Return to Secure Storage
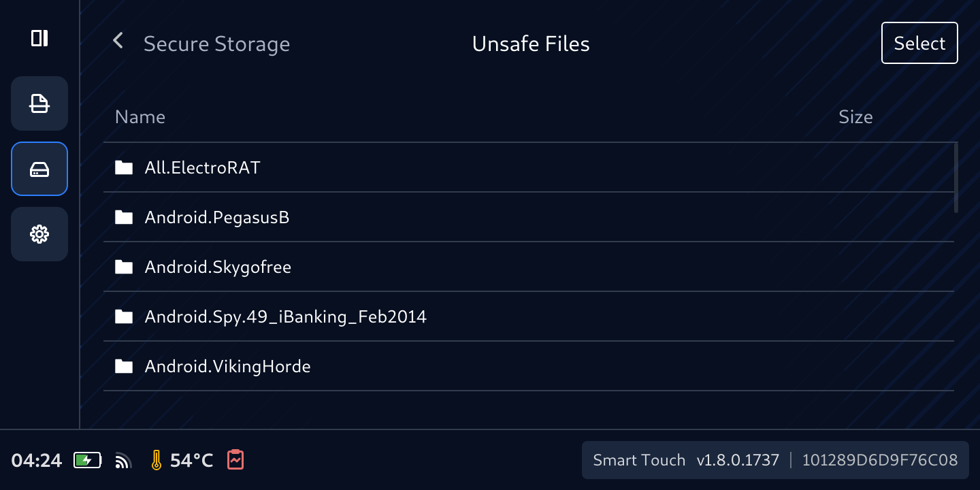Image resolution: width=980 pixels, height=490 pixels. point(216,44)
